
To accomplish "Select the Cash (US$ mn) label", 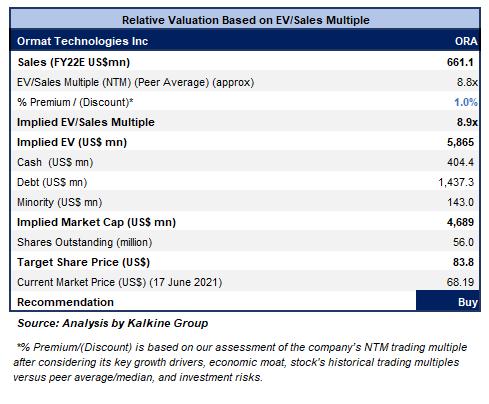I will click(55, 162).
